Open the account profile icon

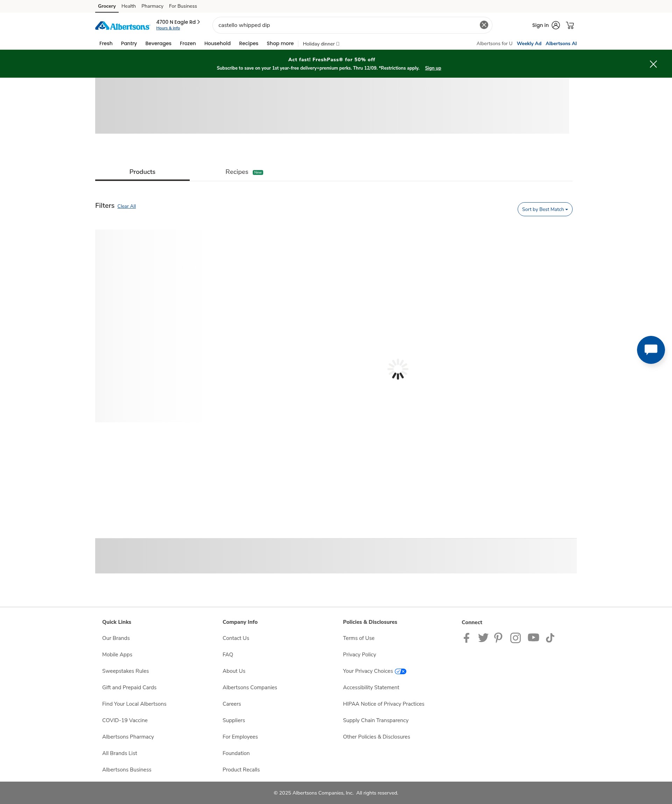tap(555, 25)
